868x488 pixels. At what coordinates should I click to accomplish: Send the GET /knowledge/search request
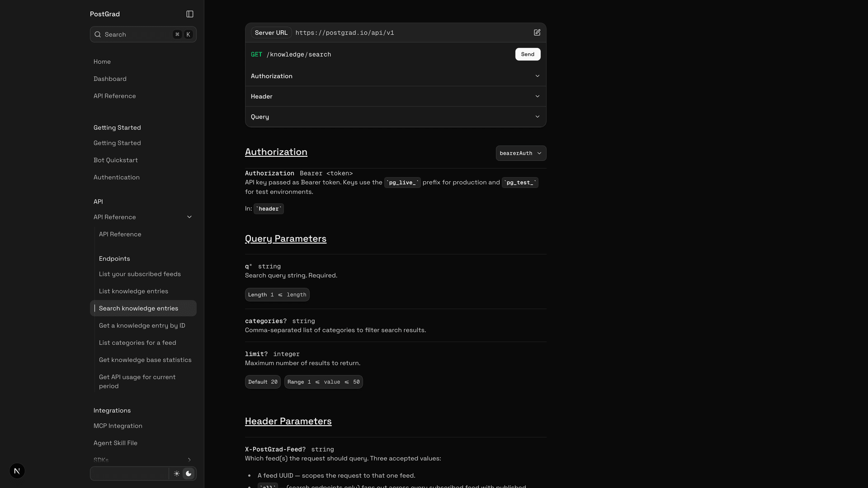pyautogui.click(x=528, y=54)
